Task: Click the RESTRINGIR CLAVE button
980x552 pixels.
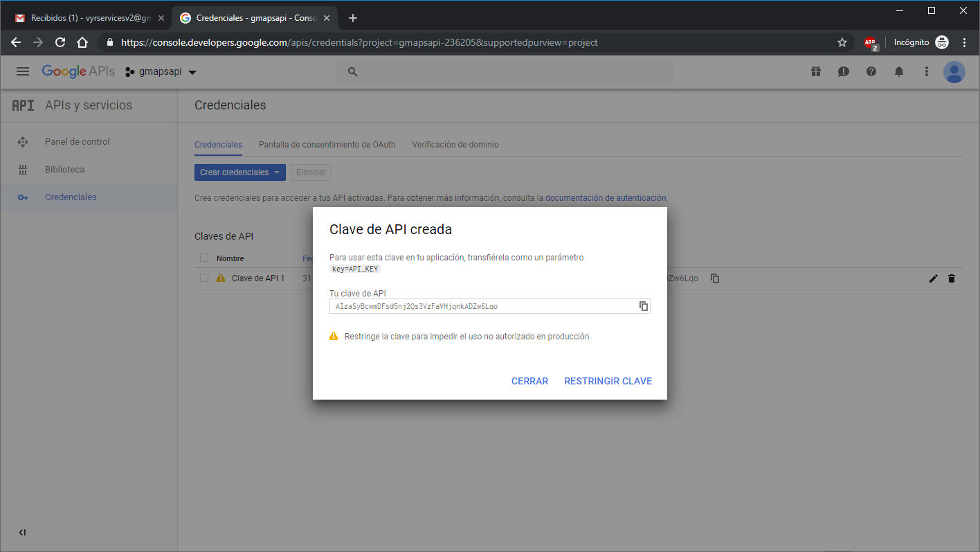Action: click(x=608, y=381)
